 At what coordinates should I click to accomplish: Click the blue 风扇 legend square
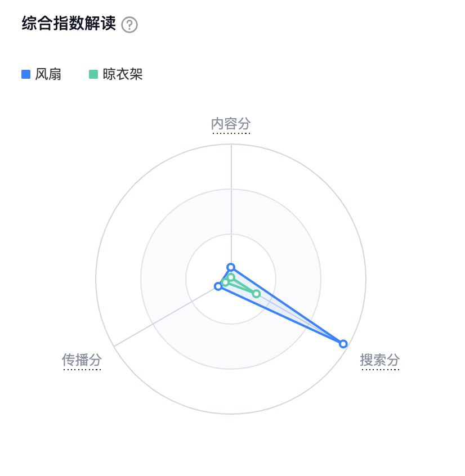[x=26, y=74]
